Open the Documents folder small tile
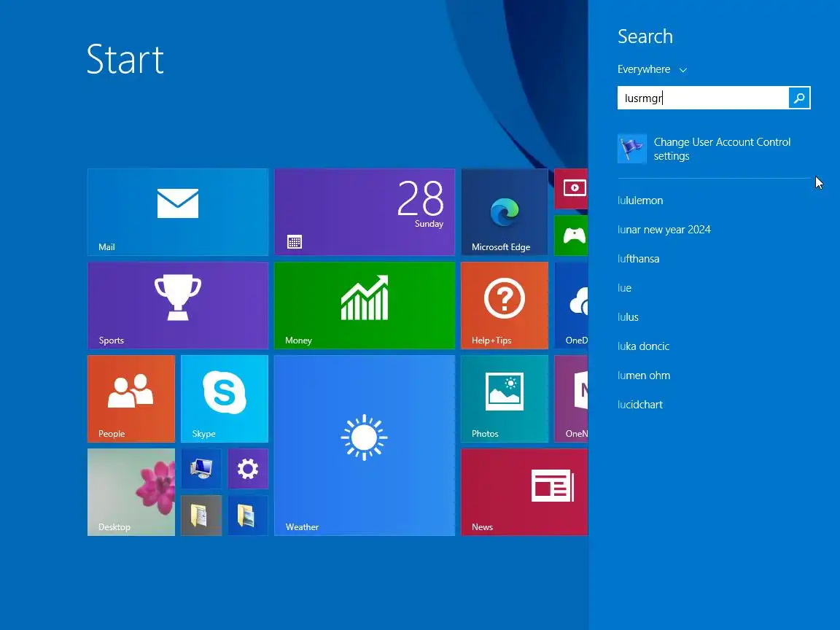 click(201, 516)
